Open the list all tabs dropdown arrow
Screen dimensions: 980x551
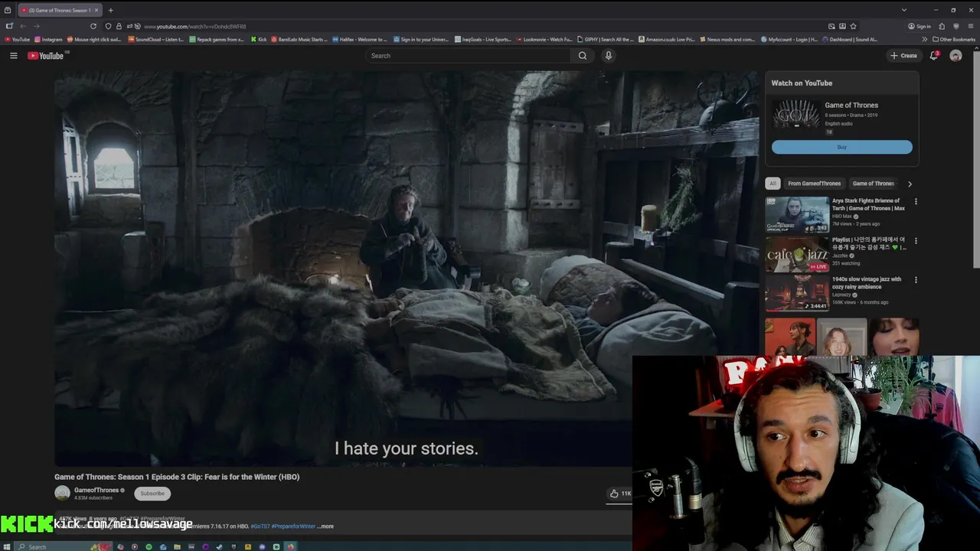pyautogui.click(x=904, y=10)
